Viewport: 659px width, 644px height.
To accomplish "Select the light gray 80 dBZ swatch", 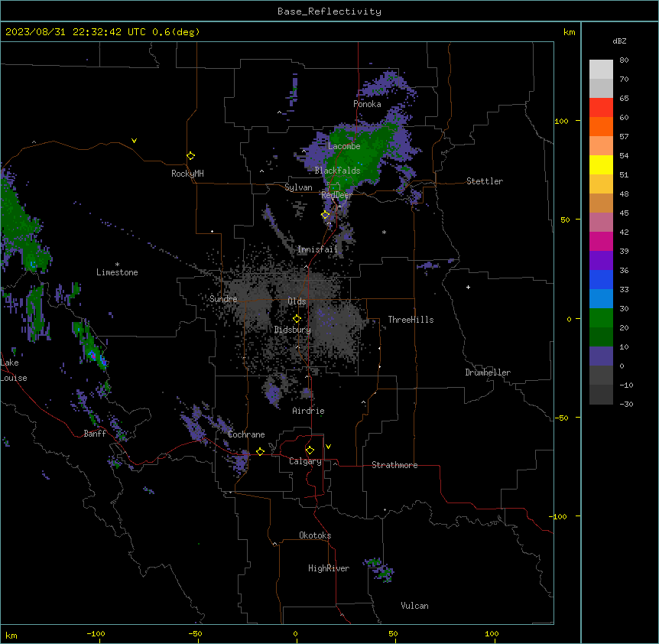I will coord(601,70).
